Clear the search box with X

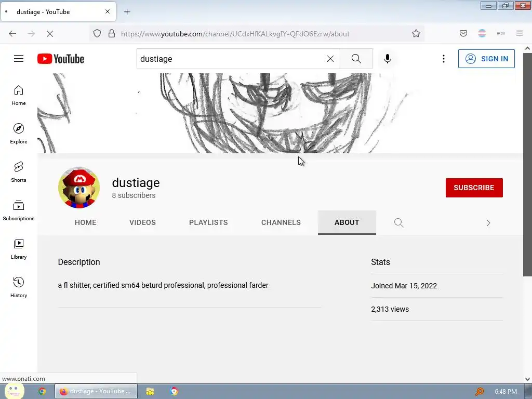click(x=330, y=59)
